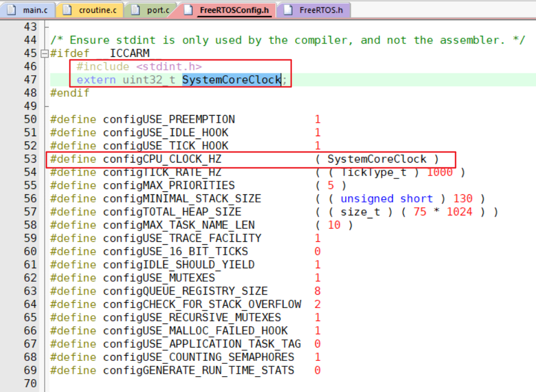Switch to the main.c tab
This screenshot has width=536, height=392.
tap(32, 9)
